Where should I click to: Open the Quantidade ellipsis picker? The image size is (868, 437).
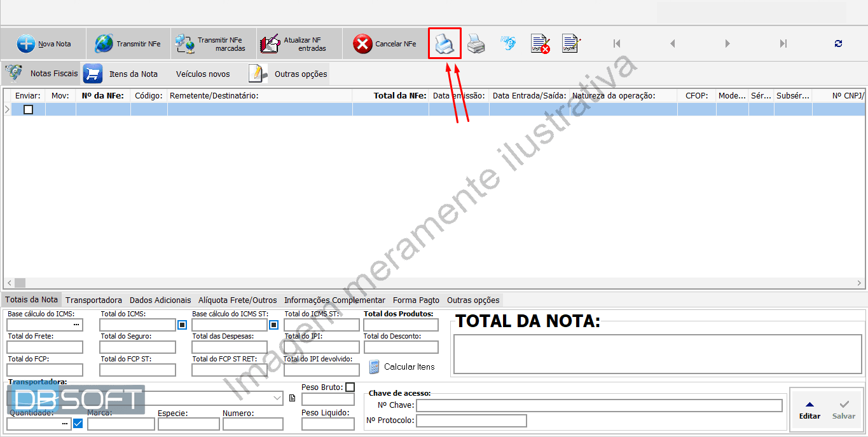(x=66, y=423)
